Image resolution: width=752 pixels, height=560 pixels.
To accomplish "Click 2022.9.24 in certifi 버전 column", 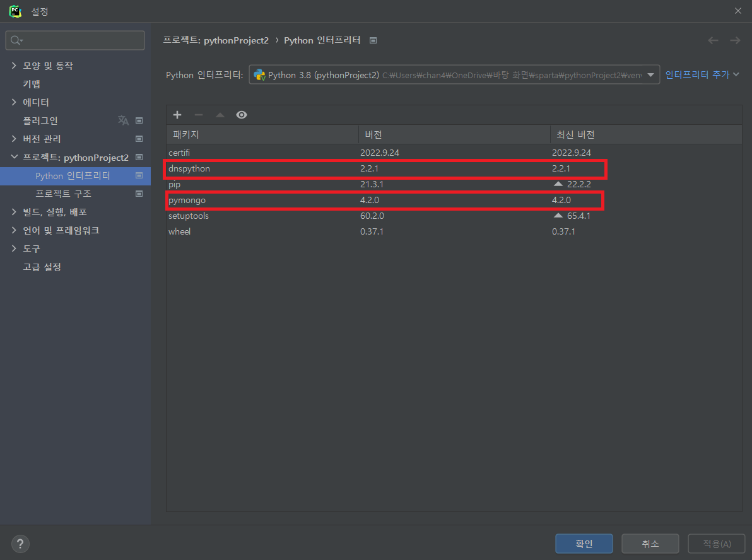I will [x=380, y=153].
